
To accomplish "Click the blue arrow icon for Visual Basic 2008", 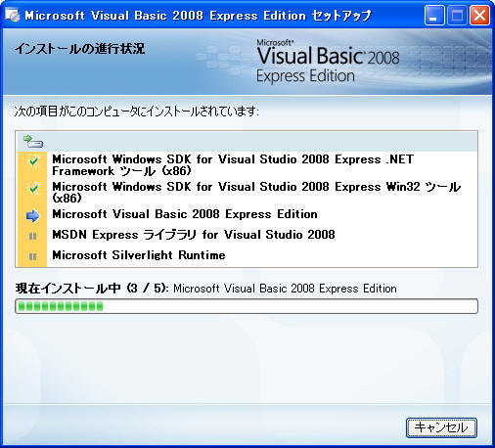I will 32,215.
